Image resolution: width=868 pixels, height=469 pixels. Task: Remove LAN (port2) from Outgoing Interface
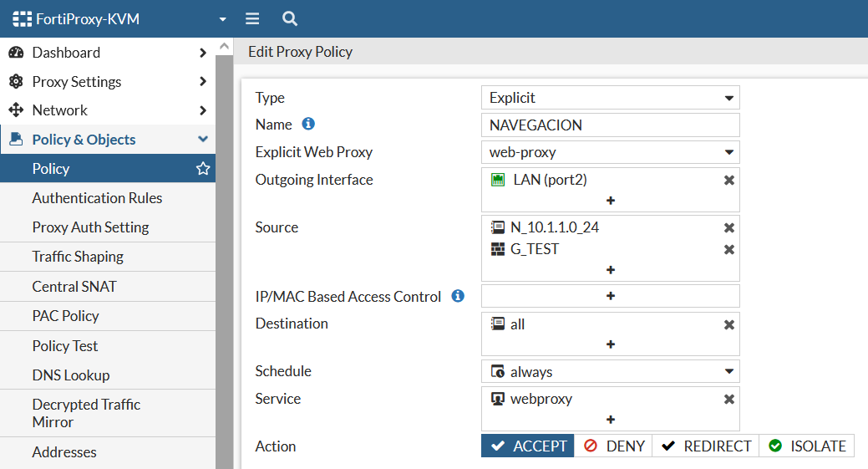pos(728,181)
